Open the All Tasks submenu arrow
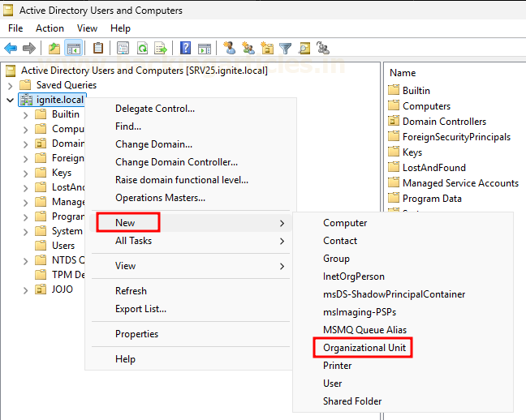Screen dimensions: 526x420 (282, 241)
